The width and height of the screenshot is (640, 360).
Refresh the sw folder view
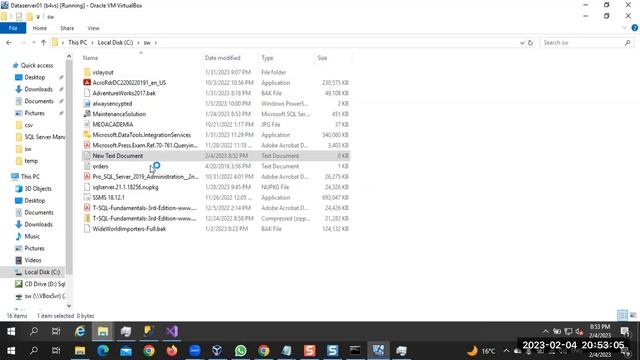click(530, 42)
